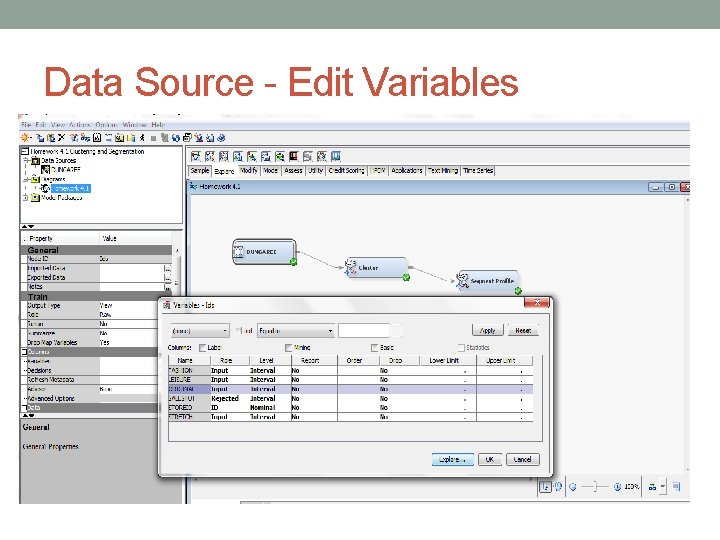Viewport: 720px width, 540px height.
Task: Click the Data Sources folder icon in project tree
Action: pyautogui.click(x=35, y=161)
